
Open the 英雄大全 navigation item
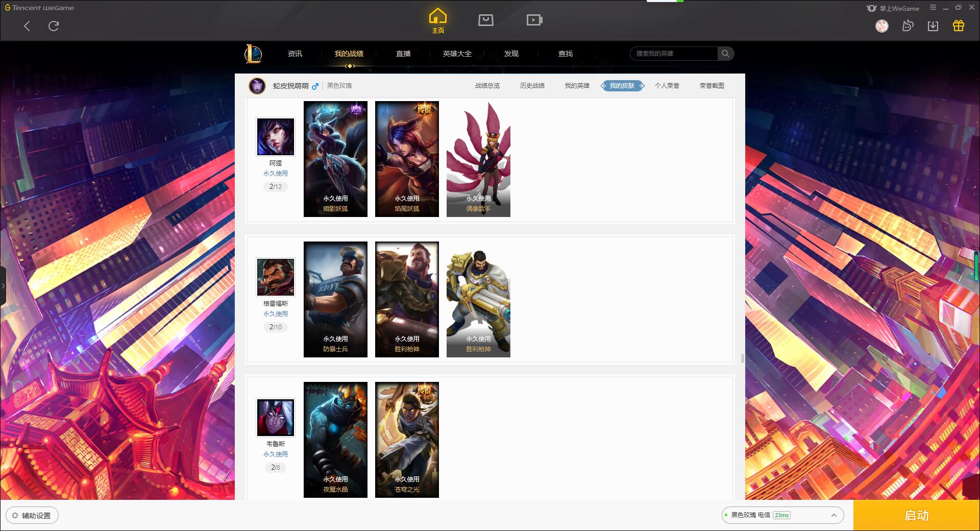coord(457,54)
